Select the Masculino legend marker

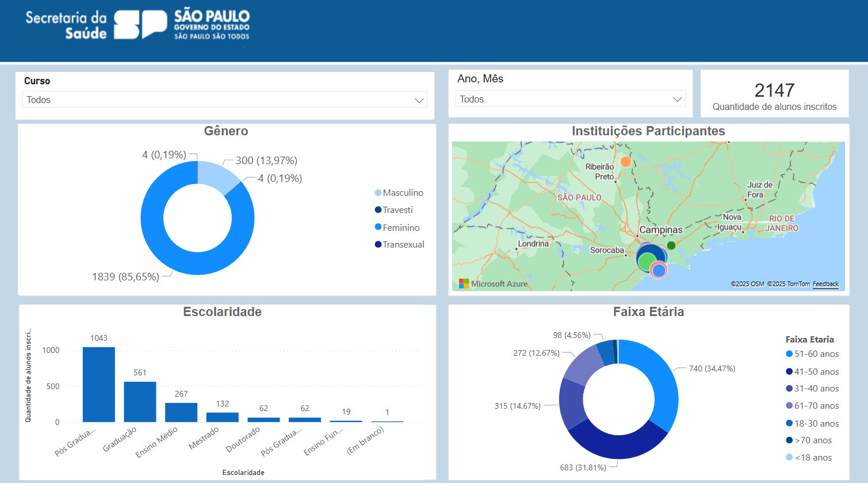pyautogui.click(x=378, y=193)
